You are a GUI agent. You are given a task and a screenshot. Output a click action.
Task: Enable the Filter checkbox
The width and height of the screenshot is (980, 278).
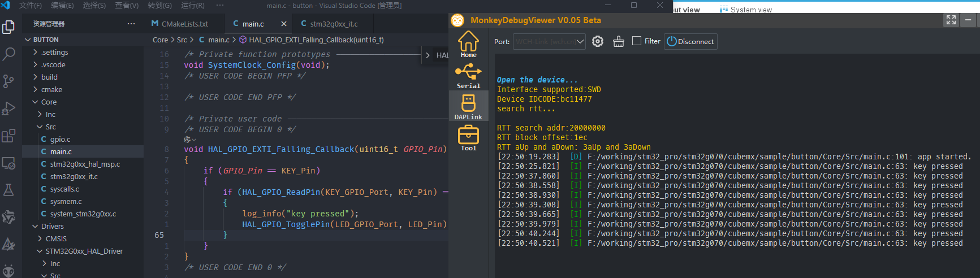[637, 41]
